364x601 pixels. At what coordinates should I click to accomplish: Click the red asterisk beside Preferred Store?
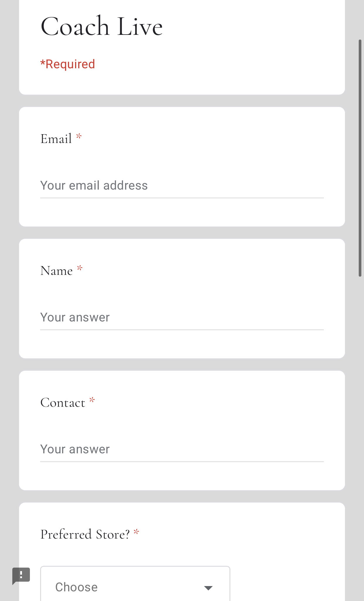[x=136, y=532]
